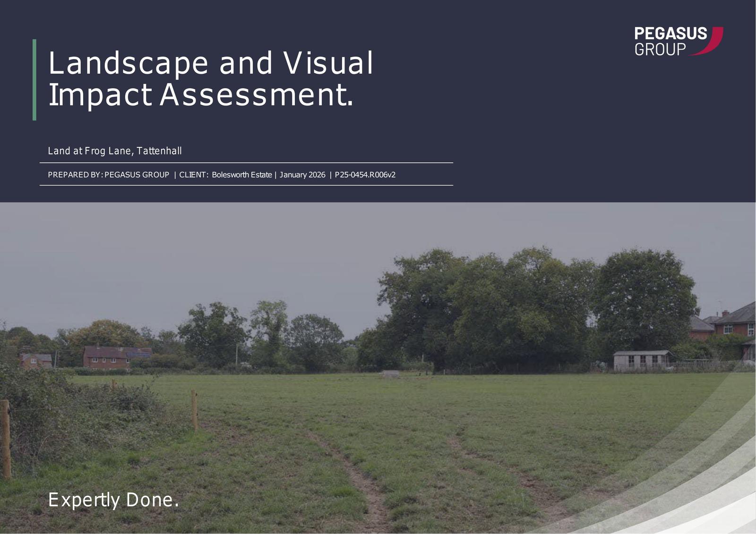Click the grey garden shed in the photo

coord(643,360)
